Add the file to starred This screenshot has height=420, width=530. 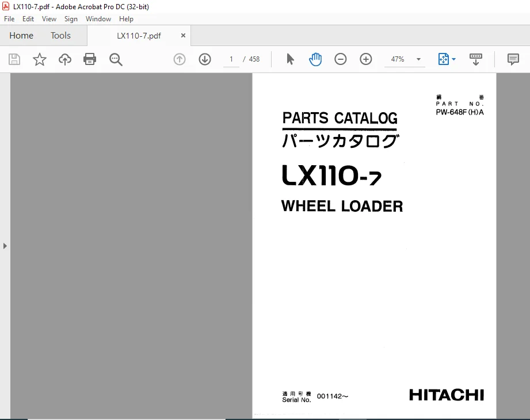coord(40,59)
